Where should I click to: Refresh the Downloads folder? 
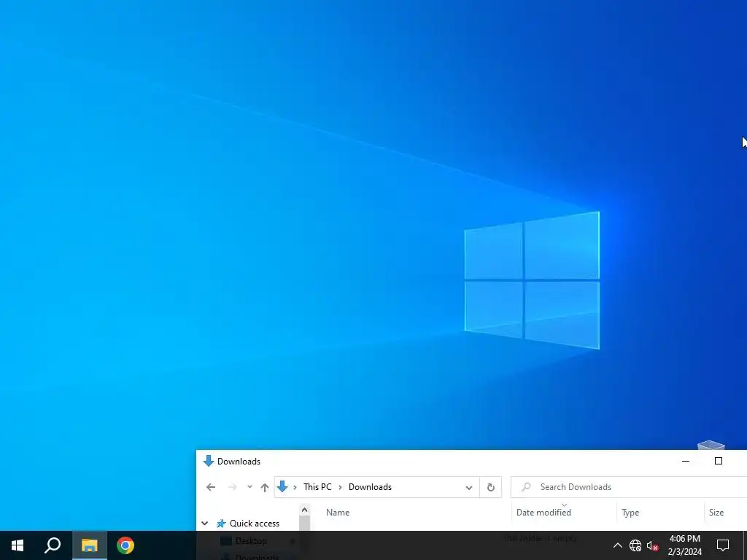coord(491,487)
